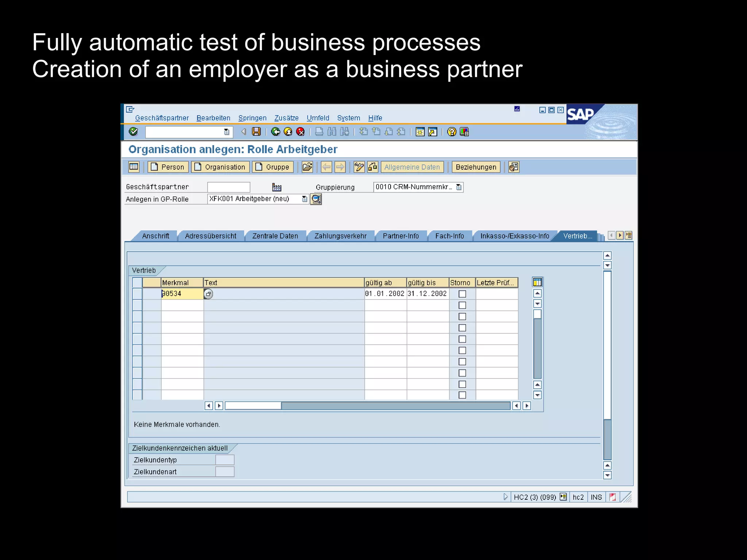Click the icon left of Allgemeine Daten

coord(373,167)
